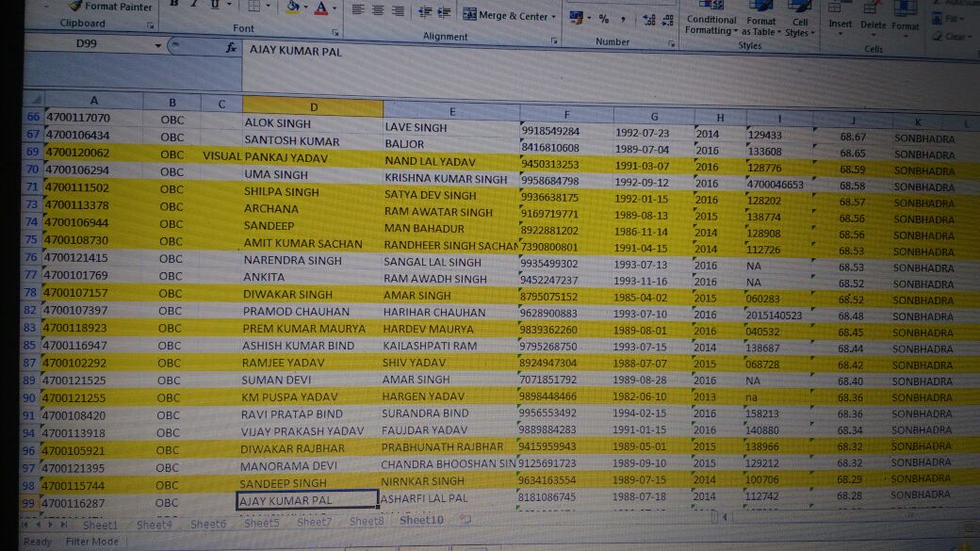
Task: Open Font dialog launcher
Action: (x=335, y=32)
